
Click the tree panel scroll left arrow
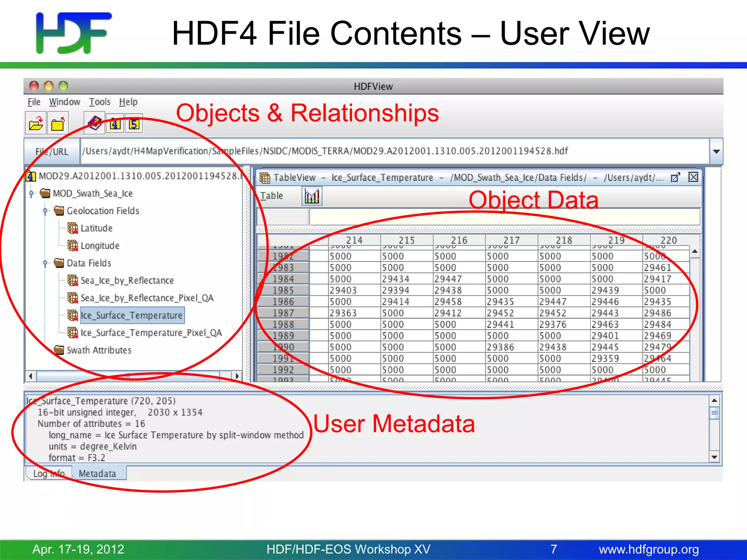(x=31, y=376)
